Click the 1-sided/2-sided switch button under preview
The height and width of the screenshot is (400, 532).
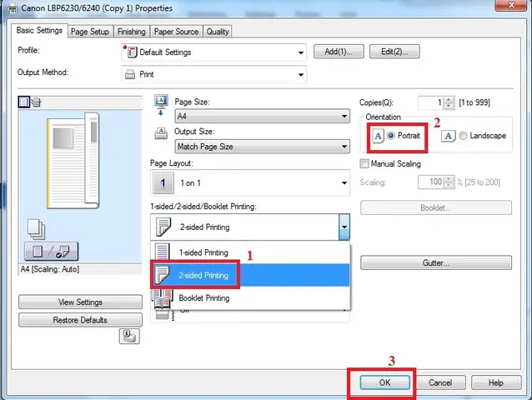pyautogui.click(x=51, y=251)
